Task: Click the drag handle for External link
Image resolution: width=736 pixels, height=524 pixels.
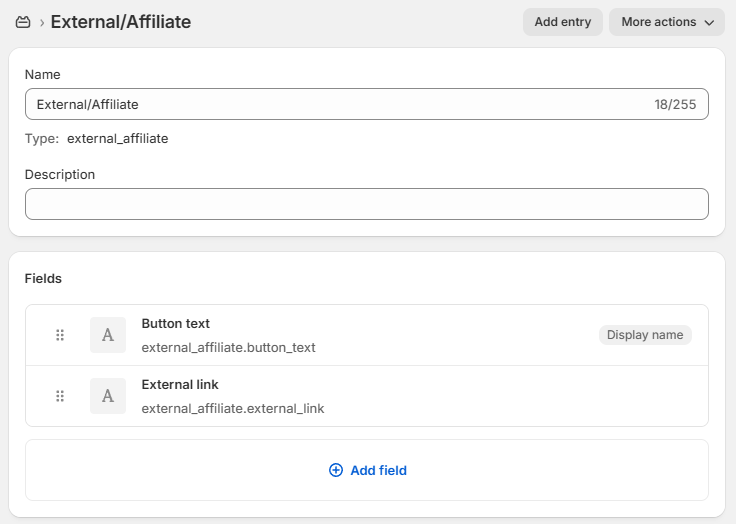Action: 60,396
